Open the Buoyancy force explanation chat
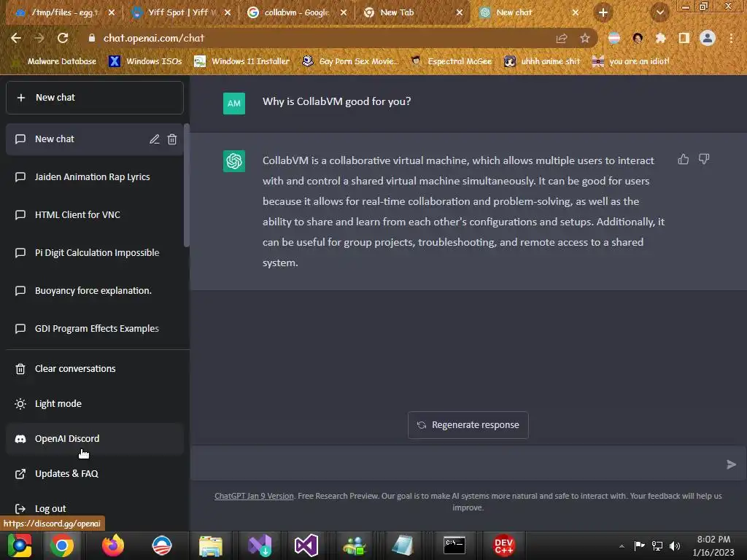This screenshot has width=747, height=560. (x=95, y=290)
